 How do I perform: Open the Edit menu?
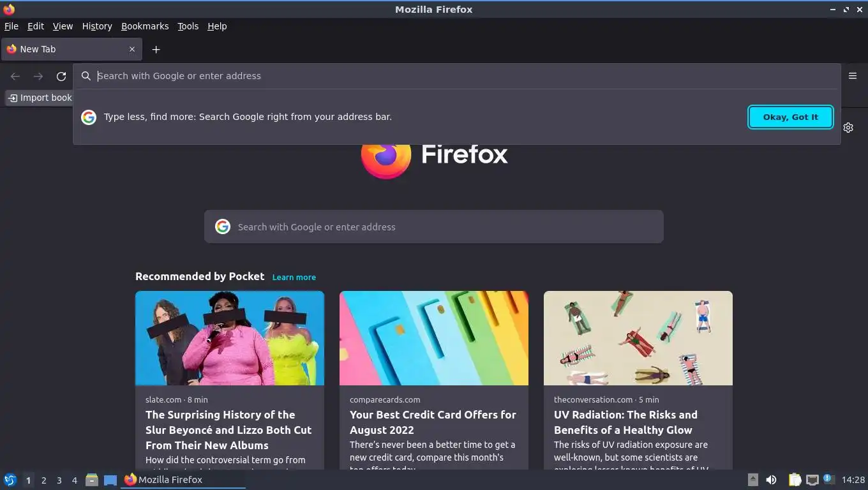[x=36, y=26]
